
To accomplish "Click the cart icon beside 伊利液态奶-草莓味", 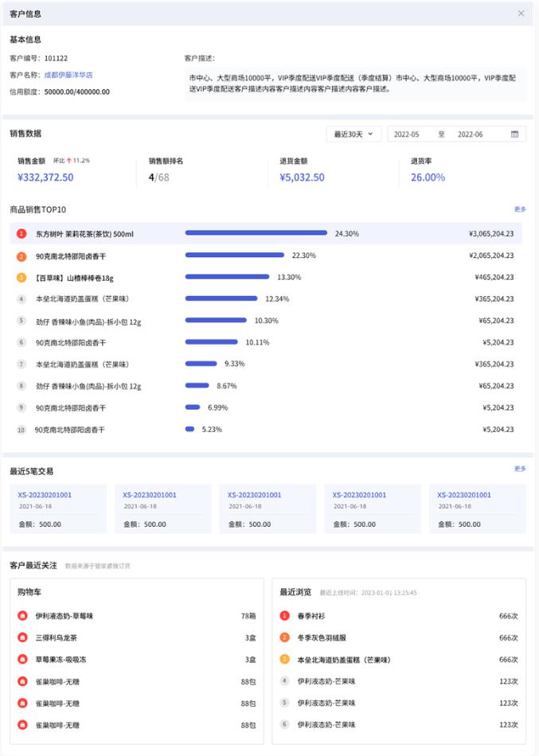I will click(x=22, y=616).
